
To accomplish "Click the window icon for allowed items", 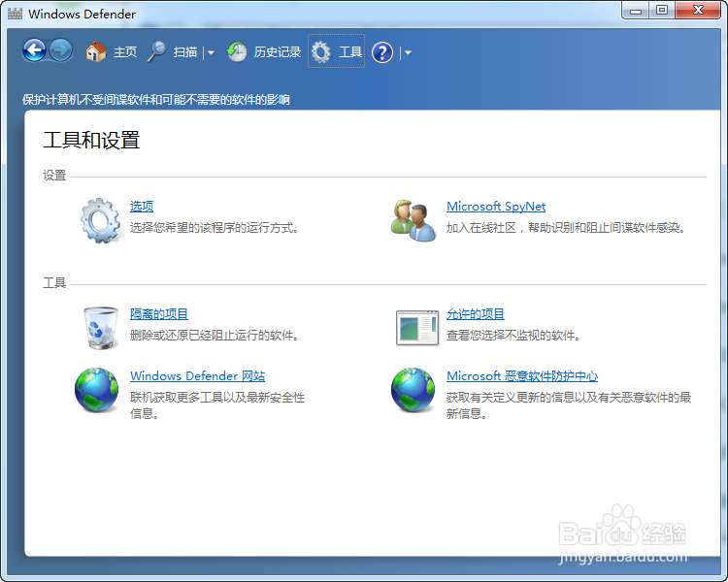I will click(x=417, y=328).
